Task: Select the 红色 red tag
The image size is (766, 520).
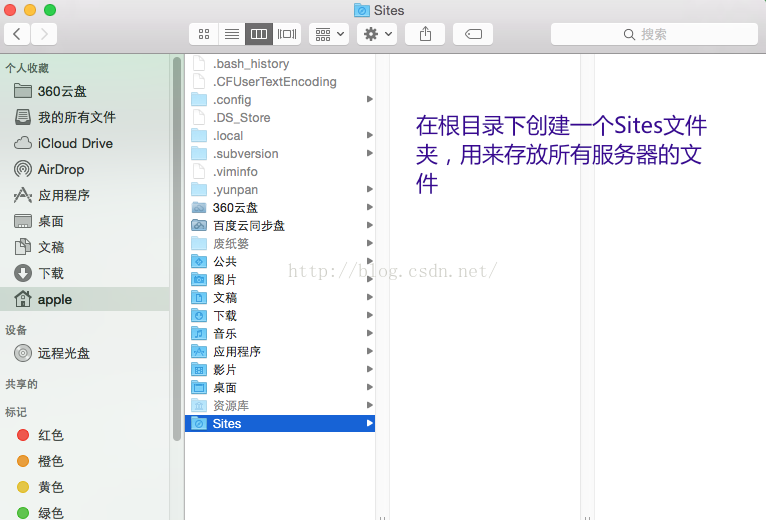Action: pyautogui.click(x=85, y=435)
